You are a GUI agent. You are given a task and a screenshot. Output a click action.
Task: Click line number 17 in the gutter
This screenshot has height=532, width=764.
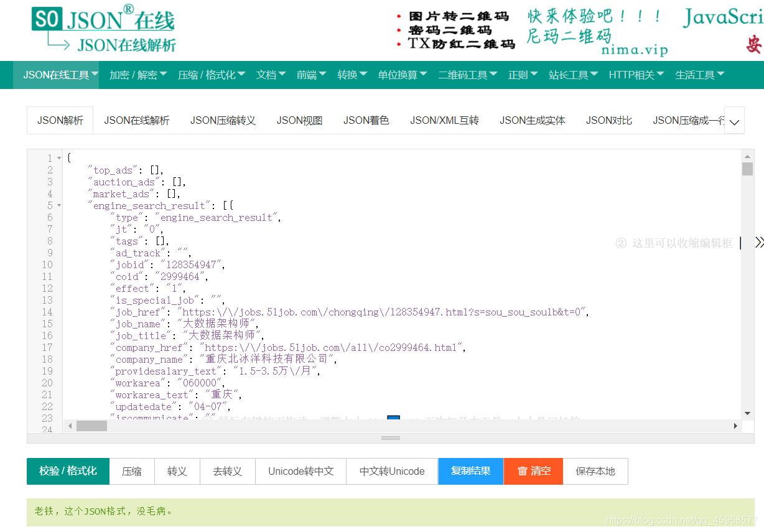point(47,347)
